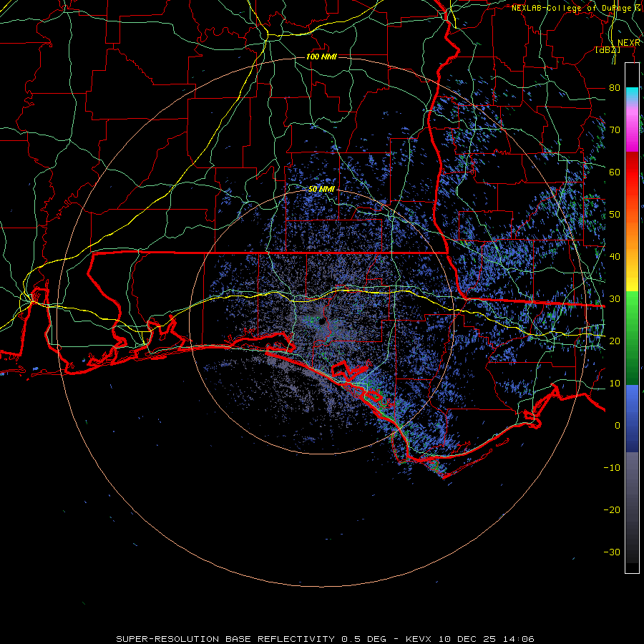Click the "10" value on the dBZ scale
The height and width of the screenshot is (644, 644).
pyautogui.click(x=615, y=384)
